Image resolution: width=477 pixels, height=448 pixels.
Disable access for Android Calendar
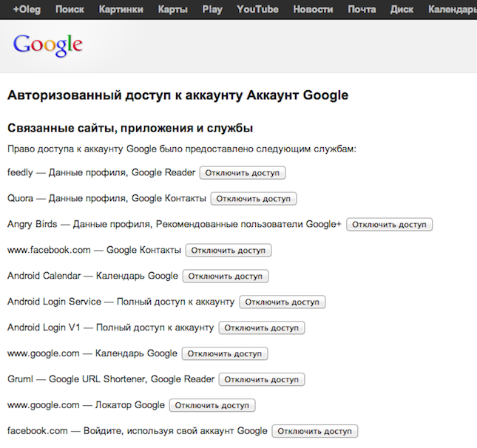pos(226,276)
